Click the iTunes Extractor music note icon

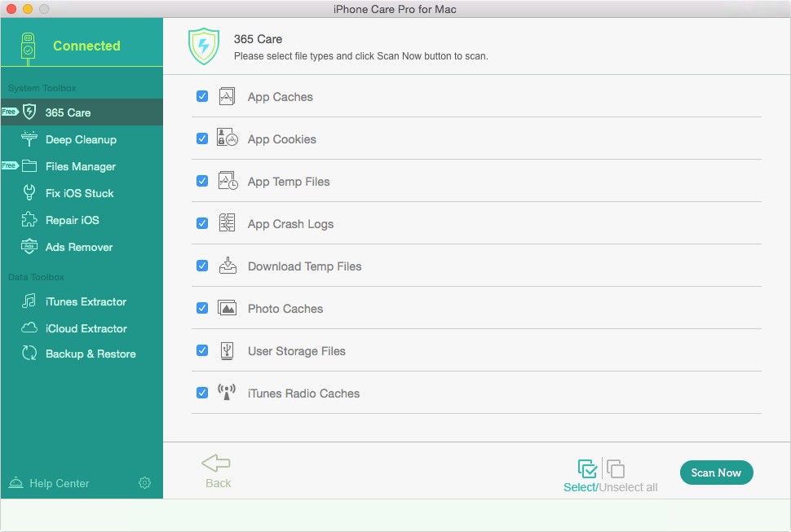click(29, 301)
